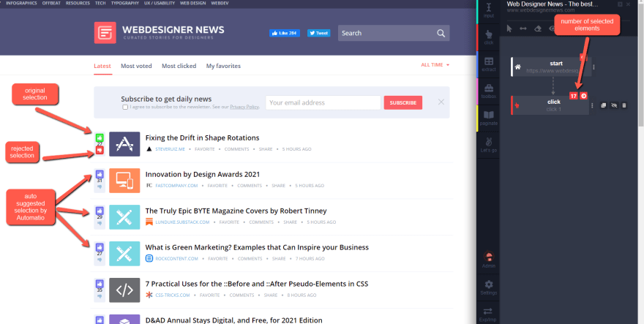644x324 pixels.
Task: Click the home icon on start node
Action: tap(518, 67)
